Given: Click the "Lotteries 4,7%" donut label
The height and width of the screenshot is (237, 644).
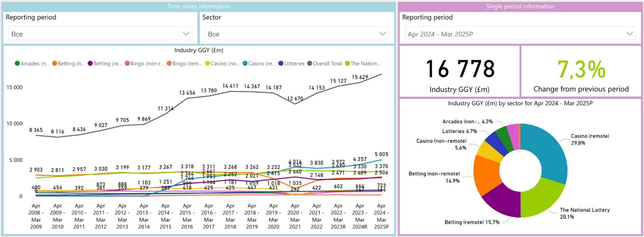Looking at the screenshot, I should (460, 131).
